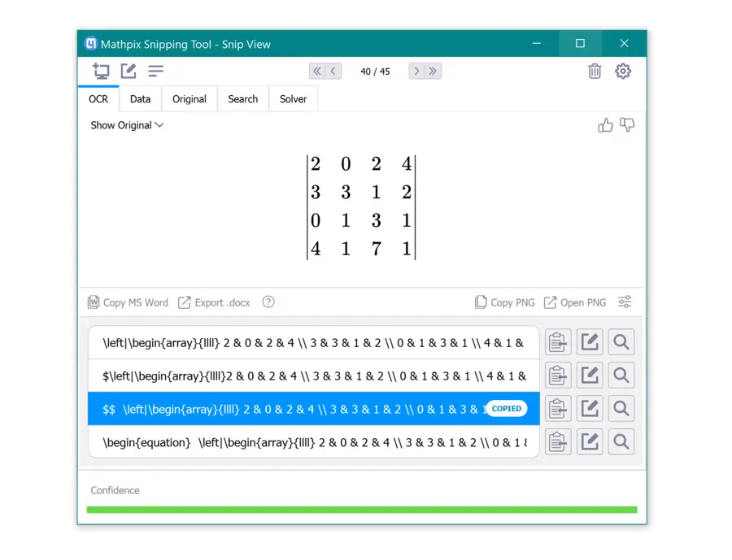This screenshot has height=560, width=732.
Task: Switch to the Data tab
Action: [x=140, y=99]
